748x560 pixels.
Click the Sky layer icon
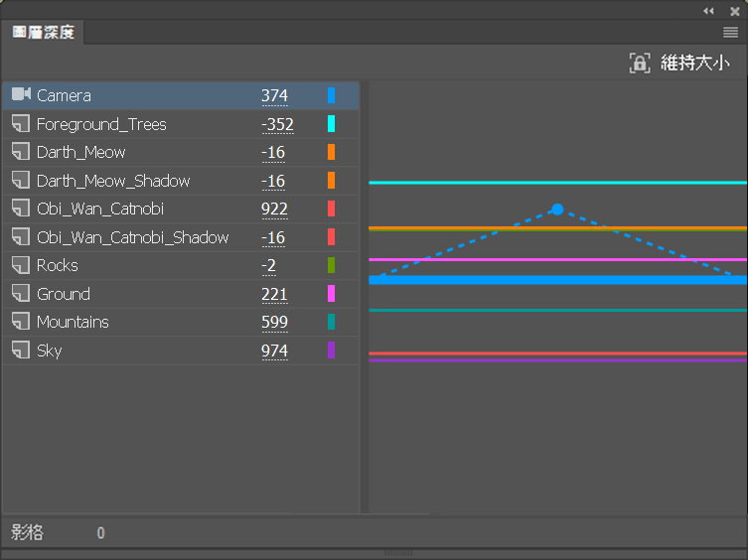[x=21, y=350]
